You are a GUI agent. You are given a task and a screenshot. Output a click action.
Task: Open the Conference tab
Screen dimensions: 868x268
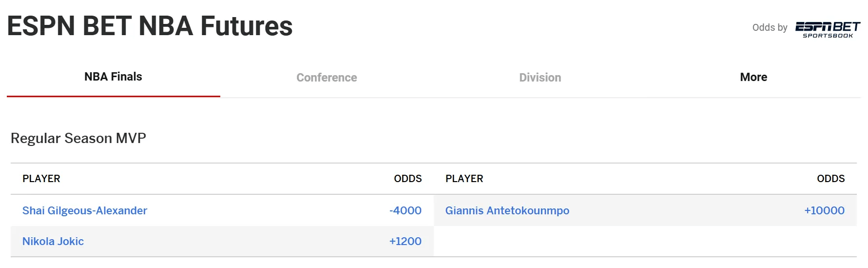327,78
